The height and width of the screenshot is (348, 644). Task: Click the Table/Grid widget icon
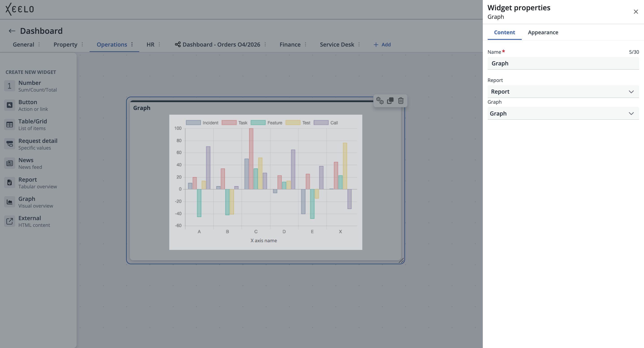point(9,125)
